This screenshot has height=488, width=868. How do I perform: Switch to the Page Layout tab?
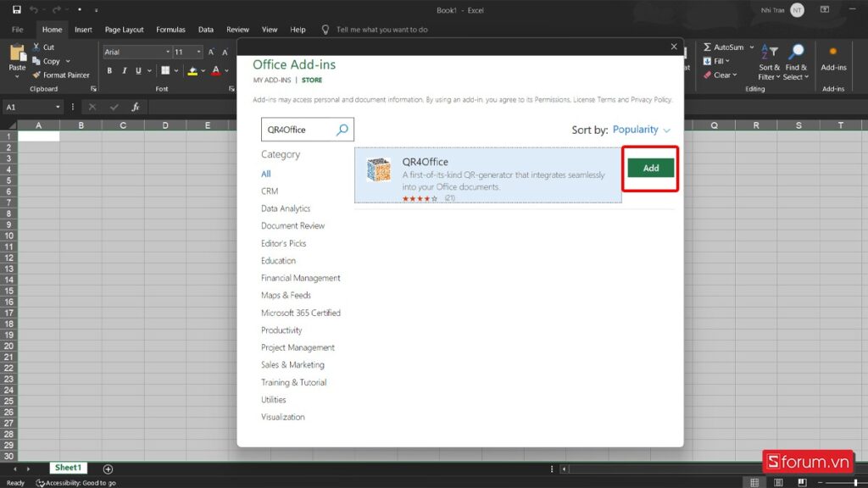124,30
